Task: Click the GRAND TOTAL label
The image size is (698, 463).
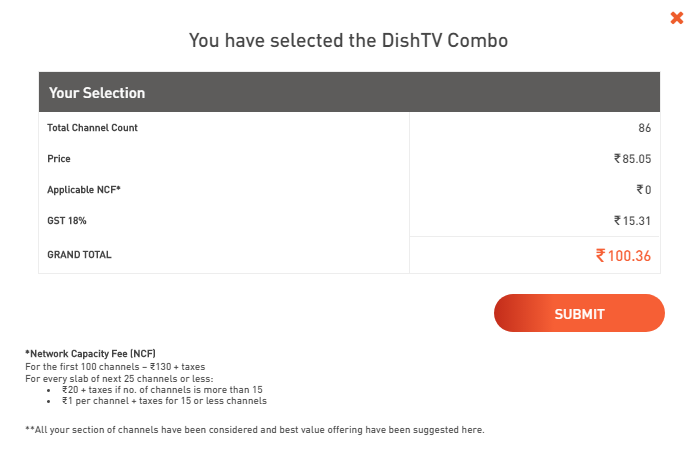Action: (x=79, y=255)
